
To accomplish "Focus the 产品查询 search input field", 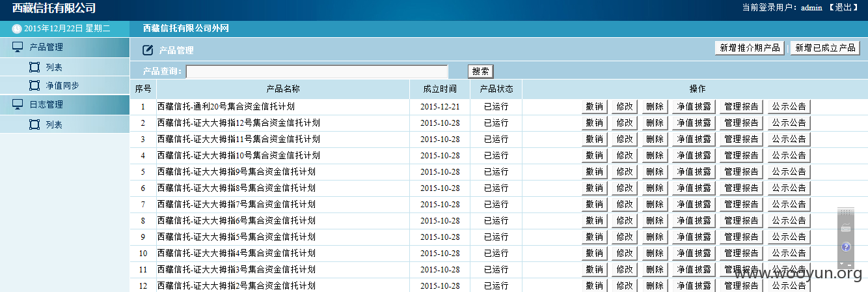I will point(318,72).
